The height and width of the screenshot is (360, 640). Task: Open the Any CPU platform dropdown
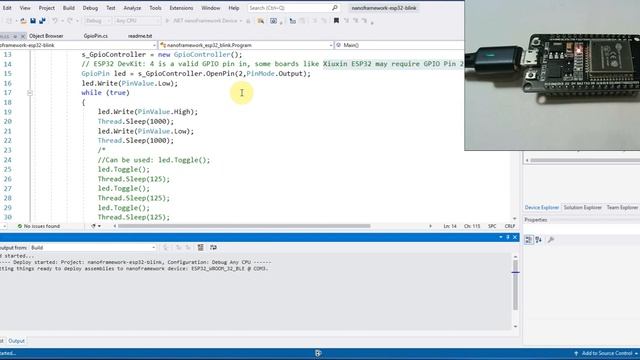[x=137, y=21]
